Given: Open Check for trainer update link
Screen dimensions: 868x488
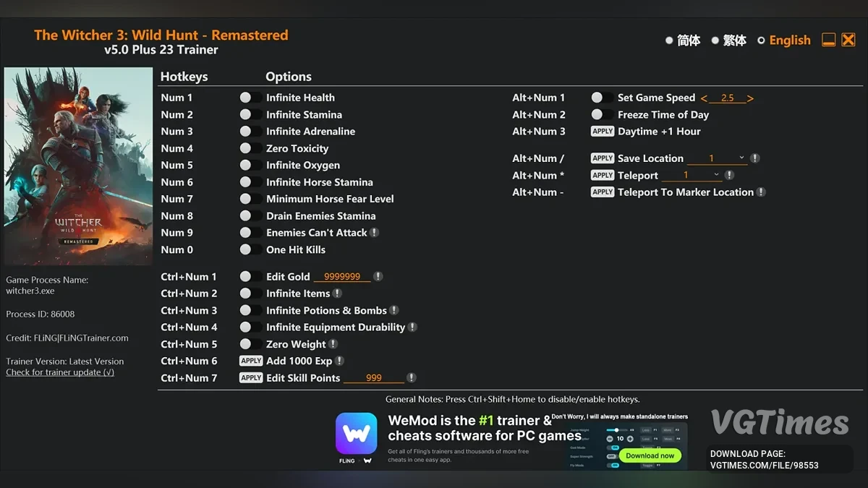Looking at the screenshot, I should tap(60, 372).
